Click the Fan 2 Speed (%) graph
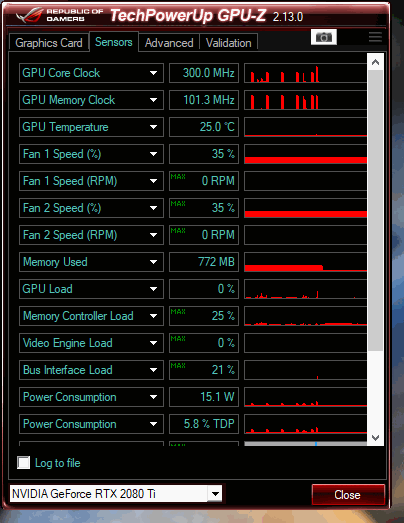This screenshot has height=523, width=404. coord(306,208)
